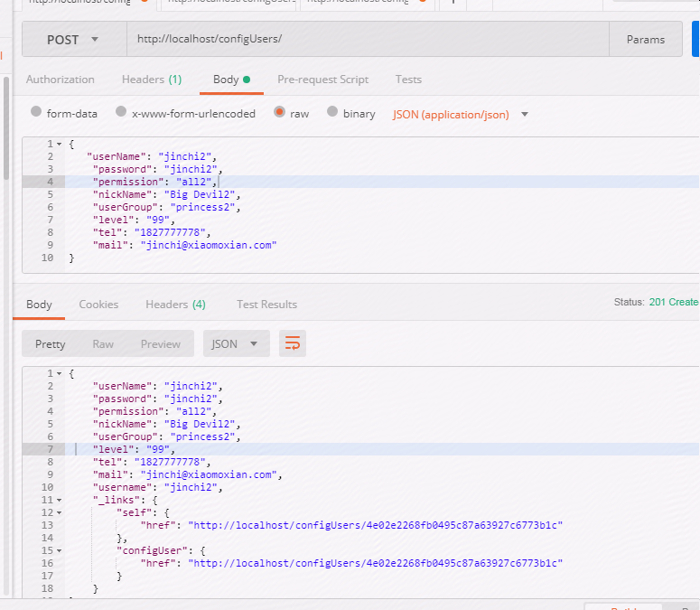Click the request "nickName" Big Devil2 line

[166, 194]
